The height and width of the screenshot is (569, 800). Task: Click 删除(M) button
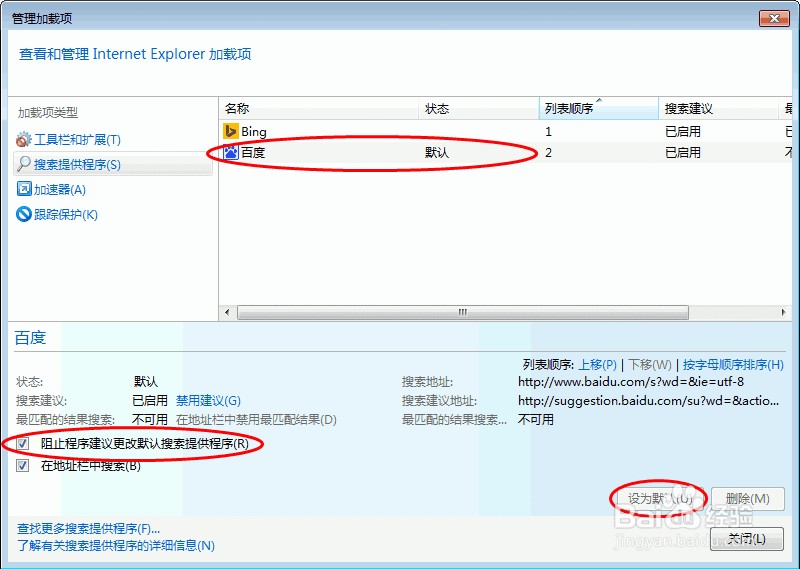point(747,499)
